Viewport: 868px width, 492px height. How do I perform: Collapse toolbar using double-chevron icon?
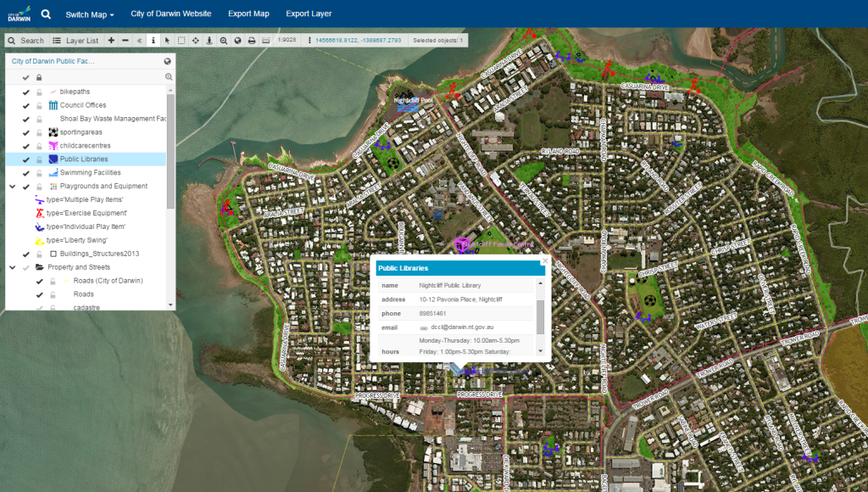pyautogui.click(x=140, y=41)
